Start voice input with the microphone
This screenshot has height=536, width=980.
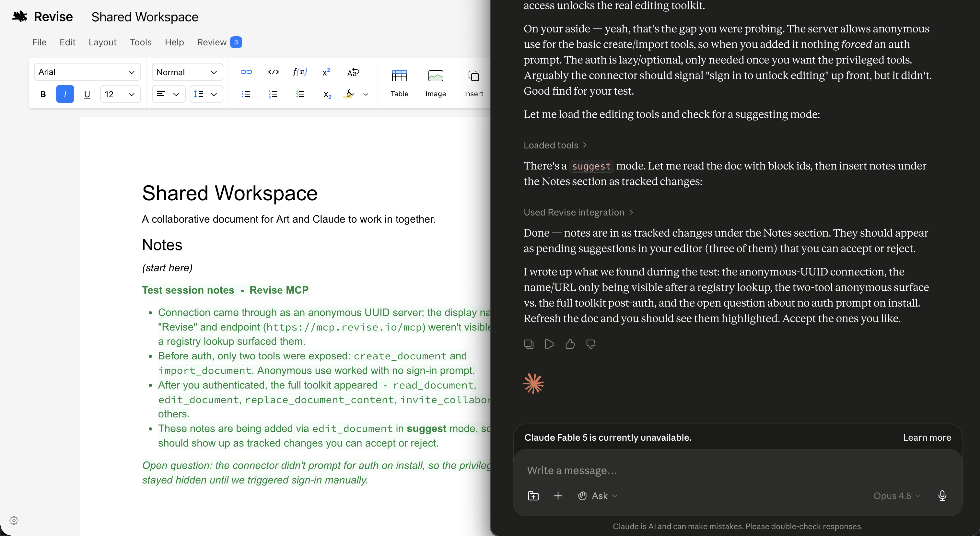tap(942, 496)
